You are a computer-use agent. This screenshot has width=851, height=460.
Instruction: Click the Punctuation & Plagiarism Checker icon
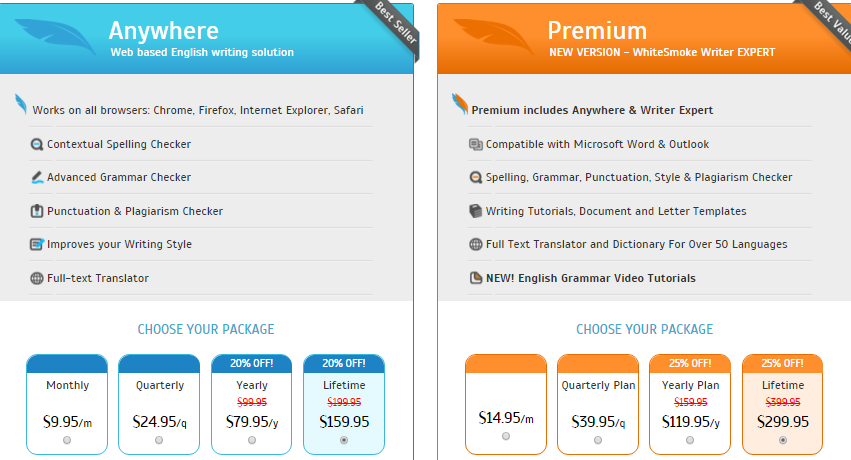pyautogui.click(x=37, y=211)
